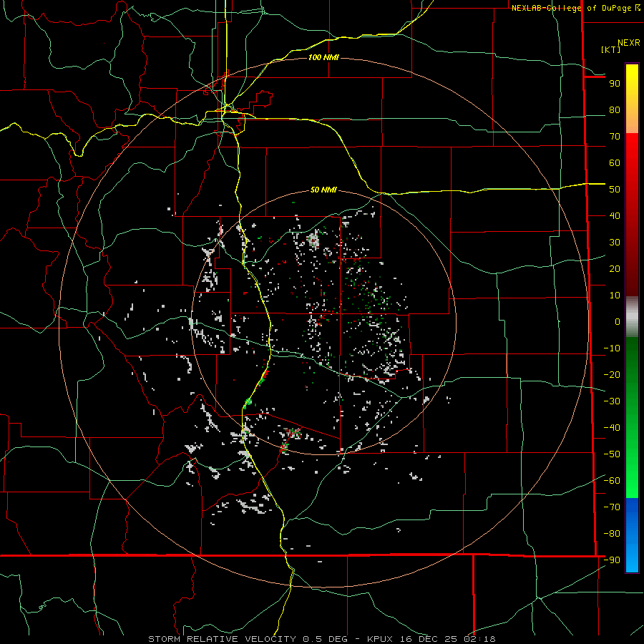Click the 40 value on the velocity scale

coord(615,216)
